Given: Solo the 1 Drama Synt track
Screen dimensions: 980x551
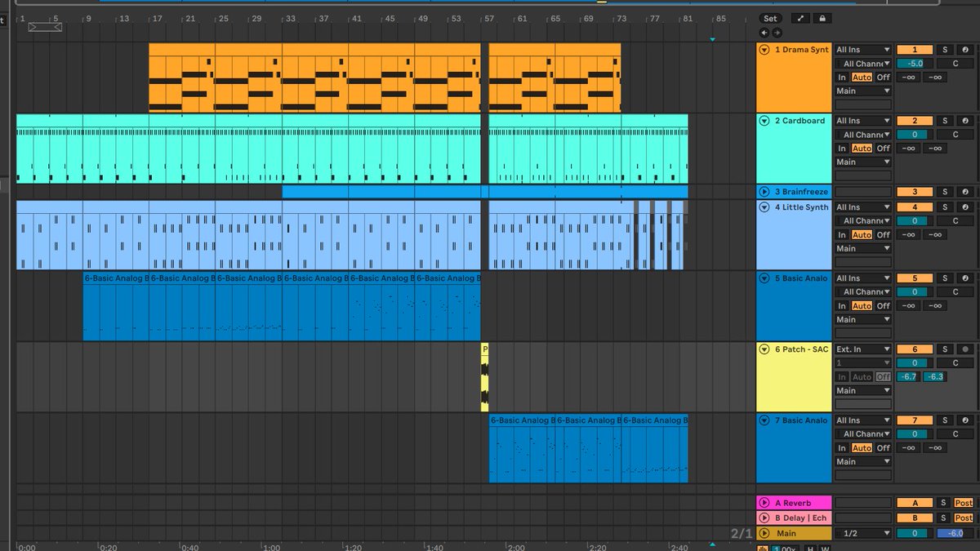Looking at the screenshot, I should 943,51.
